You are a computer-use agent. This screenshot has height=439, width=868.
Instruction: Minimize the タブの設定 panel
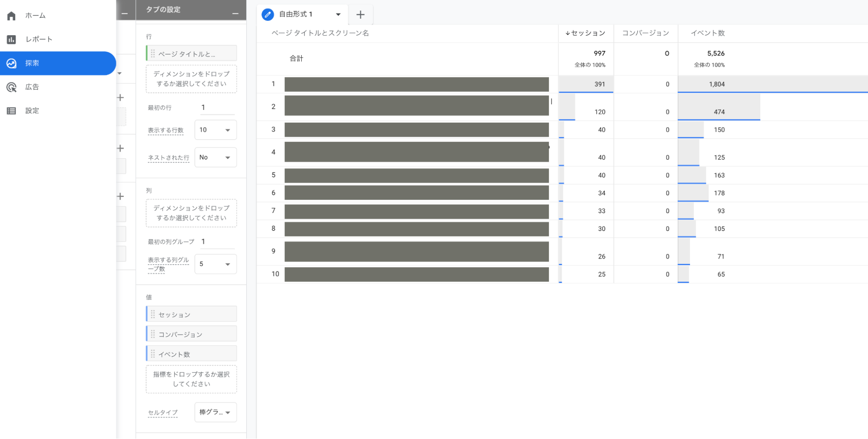pyautogui.click(x=235, y=14)
